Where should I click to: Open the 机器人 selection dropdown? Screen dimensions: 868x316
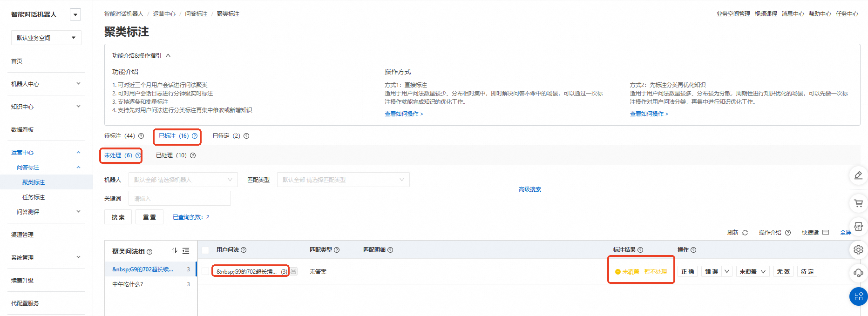(x=183, y=180)
